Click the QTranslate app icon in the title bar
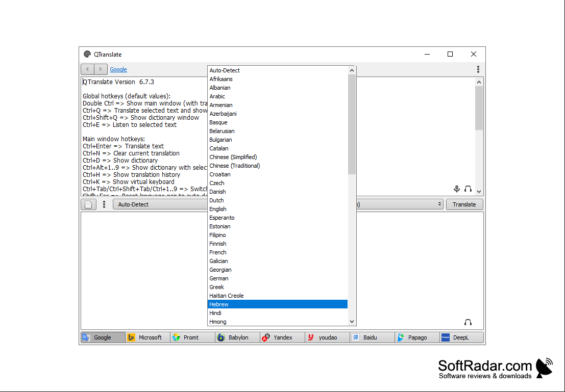This screenshot has width=565, height=392. tap(87, 54)
